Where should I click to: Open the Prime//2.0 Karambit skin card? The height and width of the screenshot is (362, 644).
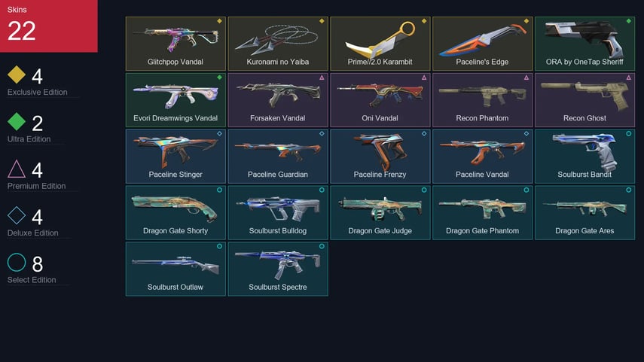pos(380,44)
